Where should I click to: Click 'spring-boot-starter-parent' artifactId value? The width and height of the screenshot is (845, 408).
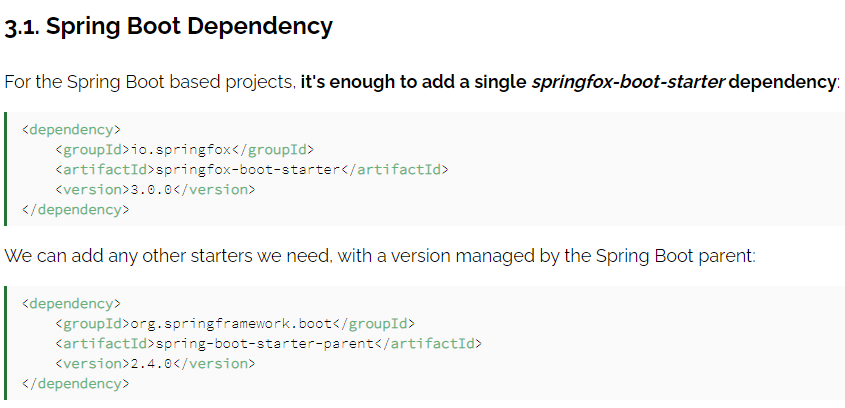(x=265, y=343)
